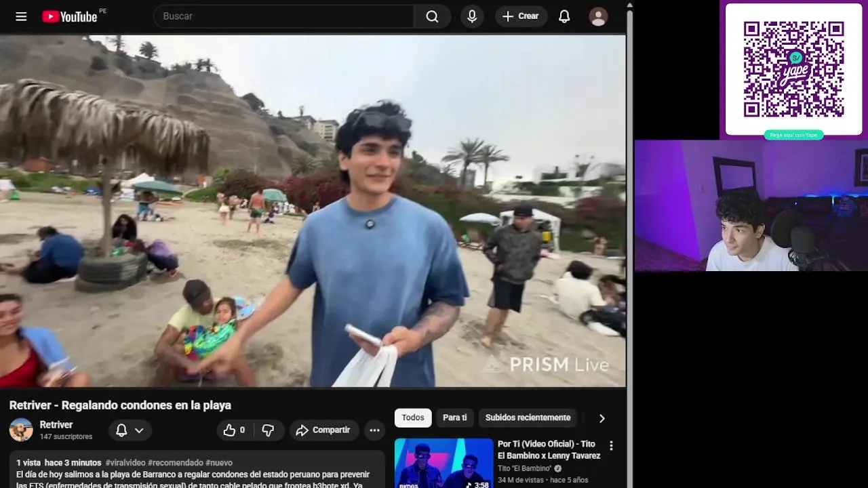Open options menu for Por Ti video
The image size is (868, 488).
click(611, 445)
